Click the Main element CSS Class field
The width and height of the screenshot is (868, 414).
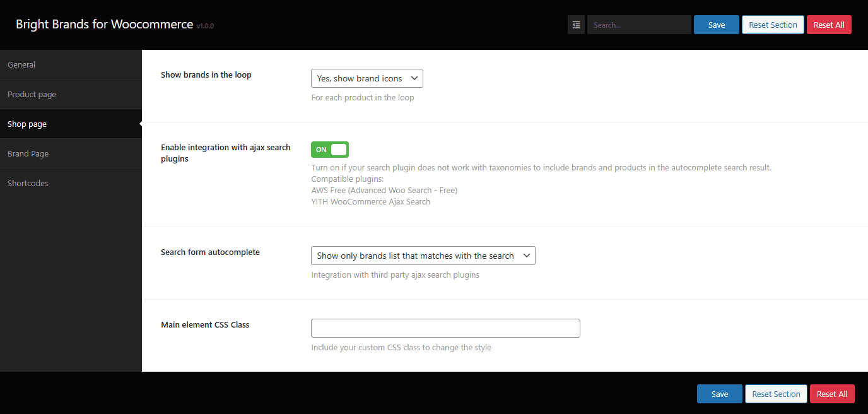(x=445, y=328)
